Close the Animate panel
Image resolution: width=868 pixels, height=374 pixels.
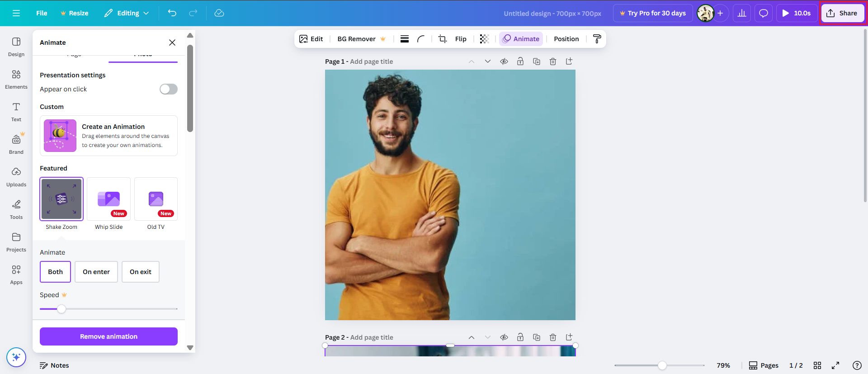[172, 43]
